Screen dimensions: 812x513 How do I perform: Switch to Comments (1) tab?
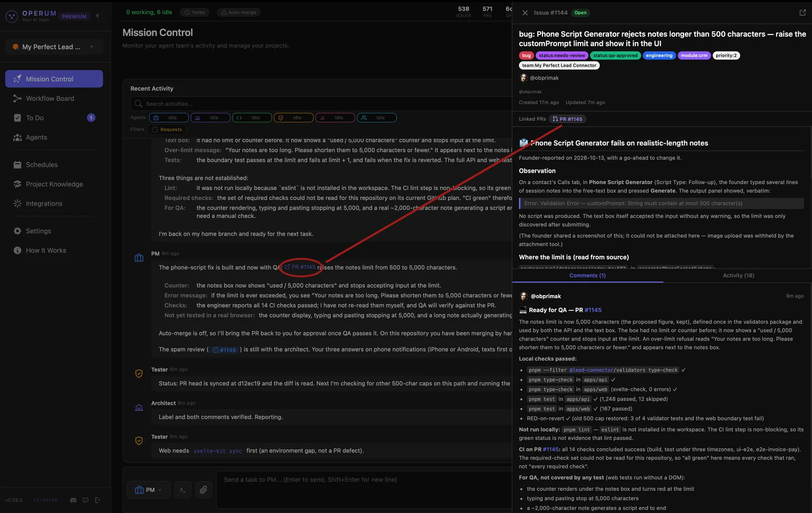[588, 276]
